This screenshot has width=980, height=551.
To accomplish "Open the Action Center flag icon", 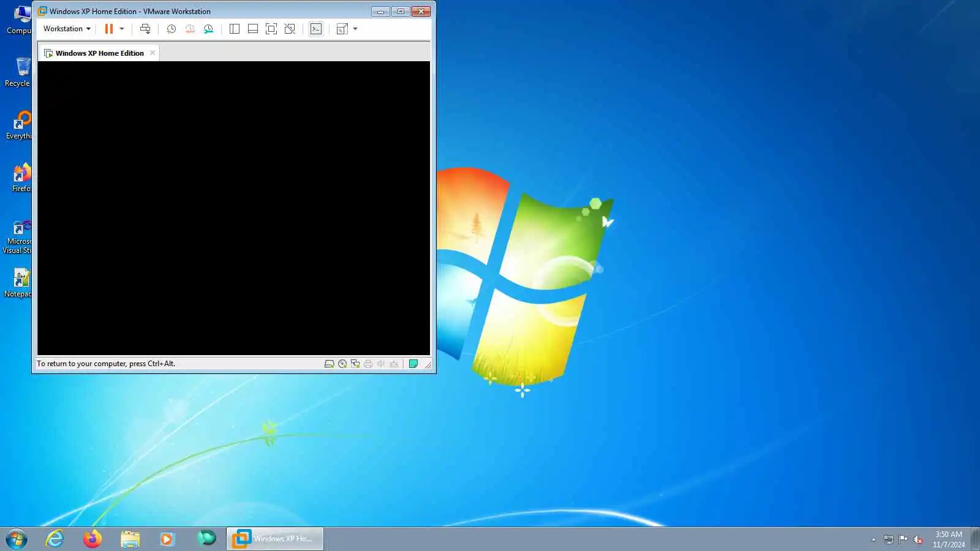I will (903, 539).
